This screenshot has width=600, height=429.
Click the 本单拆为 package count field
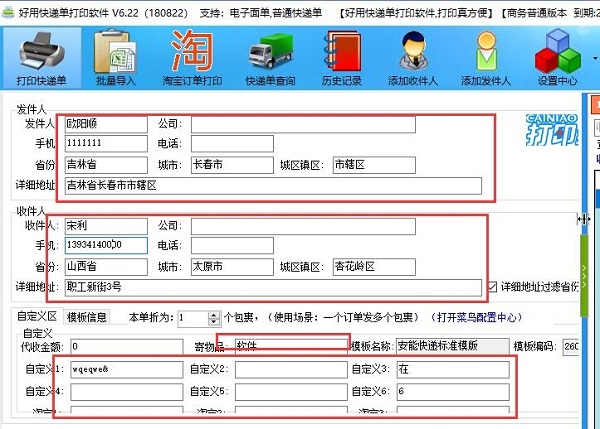(193, 318)
